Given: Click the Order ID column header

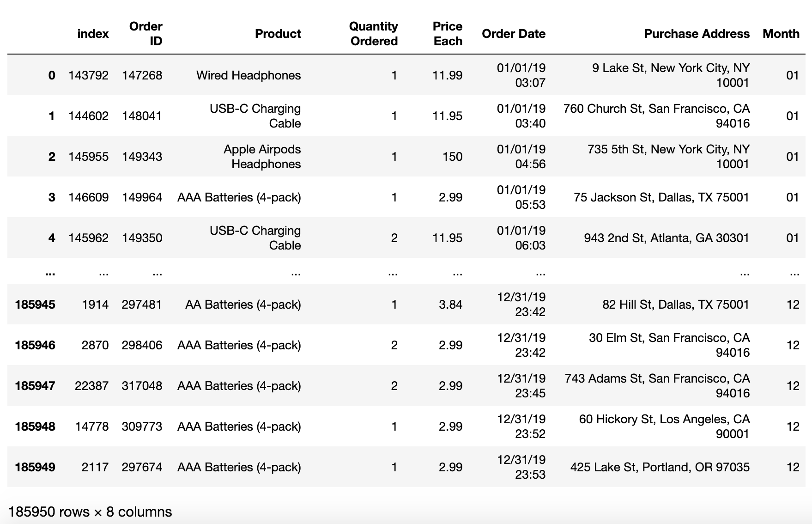Looking at the screenshot, I should point(146,34).
